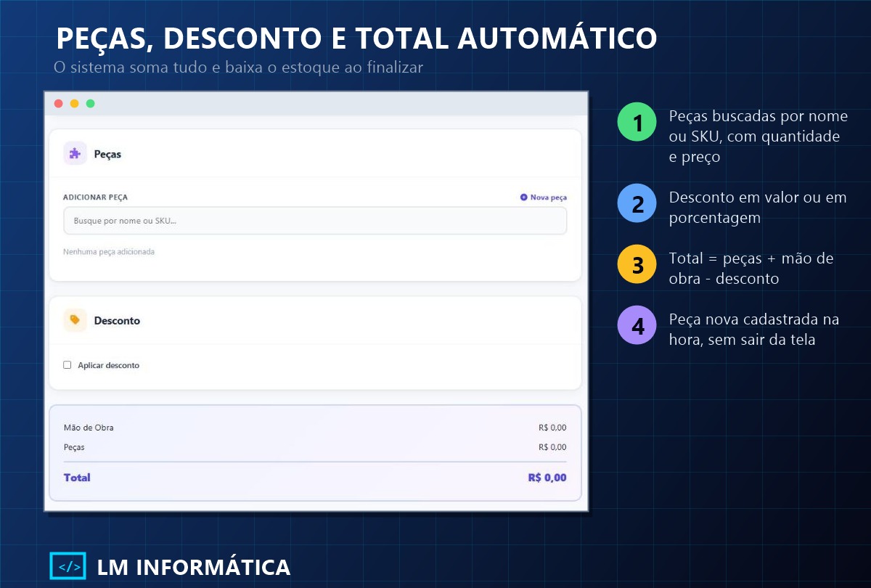Click the Mão de Obra R$ 0,00 value
Viewport: 871px width, 588px height.
[x=552, y=428]
